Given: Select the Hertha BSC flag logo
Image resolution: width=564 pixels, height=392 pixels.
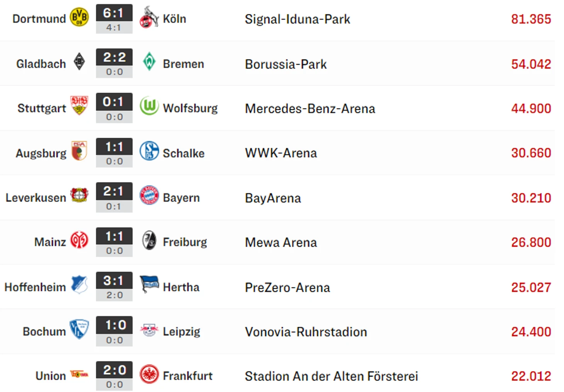Looking at the screenshot, I should 149,284.
